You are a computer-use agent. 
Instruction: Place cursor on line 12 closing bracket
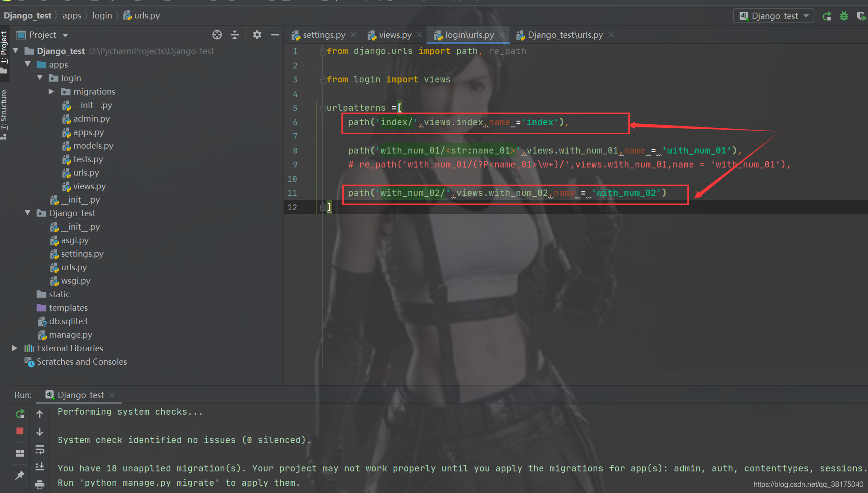[x=329, y=207]
